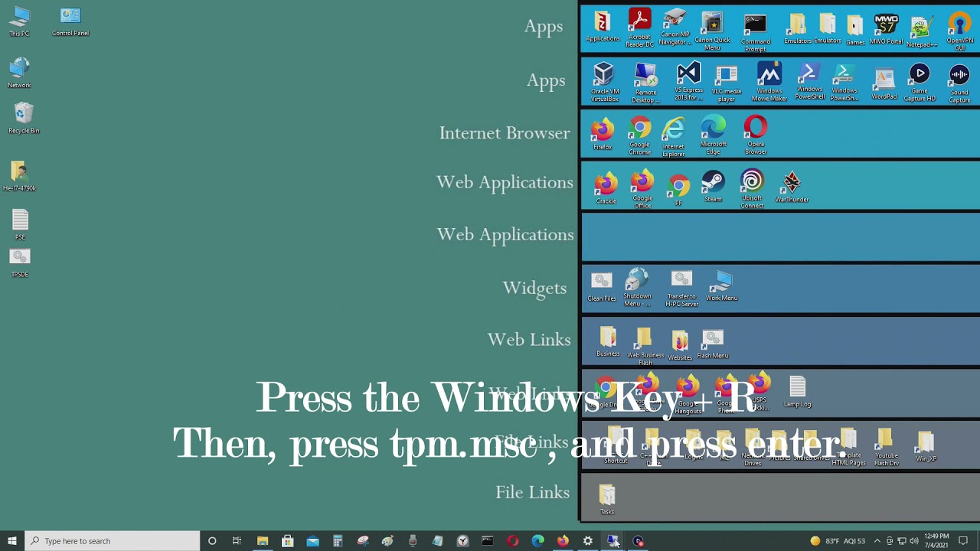The width and height of the screenshot is (980, 551).
Task: Open the PSE file on desktop
Action: (20, 226)
